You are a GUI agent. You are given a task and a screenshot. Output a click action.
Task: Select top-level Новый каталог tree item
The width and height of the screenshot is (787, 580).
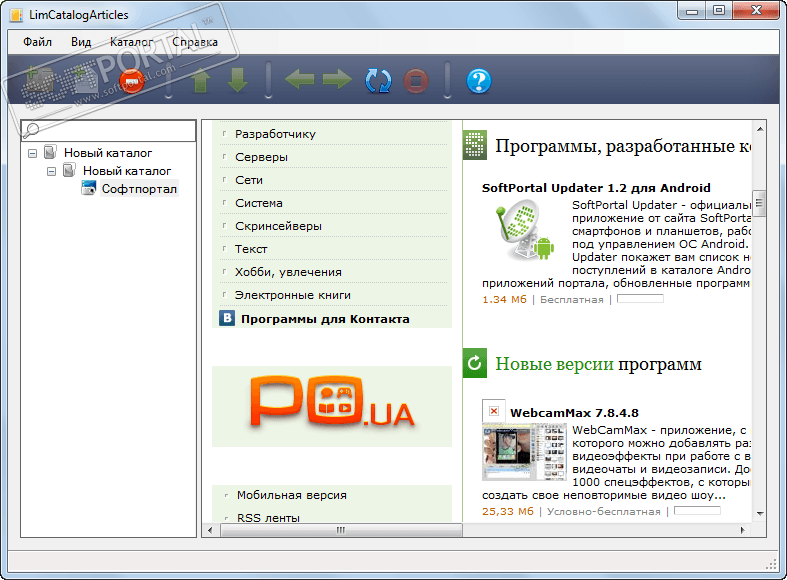(x=108, y=153)
